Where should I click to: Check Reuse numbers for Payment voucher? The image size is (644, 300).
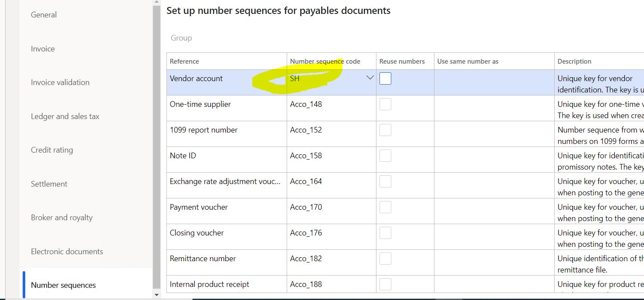pyautogui.click(x=385, y=207)
